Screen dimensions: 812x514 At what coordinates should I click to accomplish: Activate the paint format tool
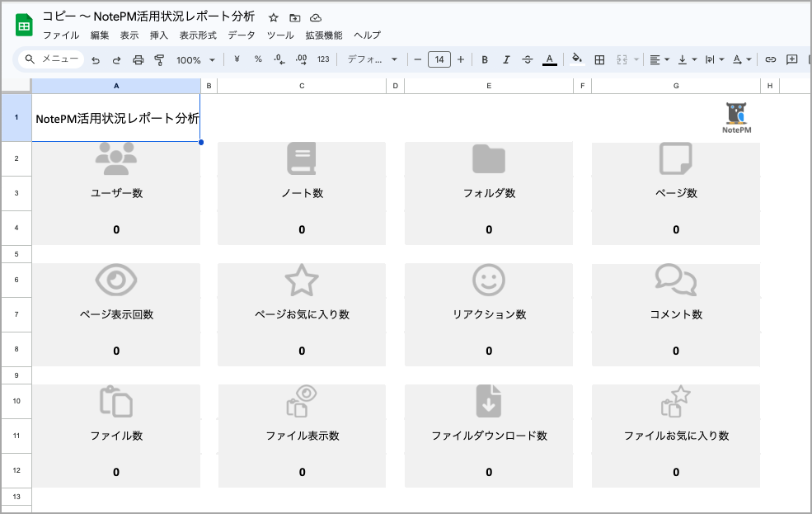click(159, 60)
